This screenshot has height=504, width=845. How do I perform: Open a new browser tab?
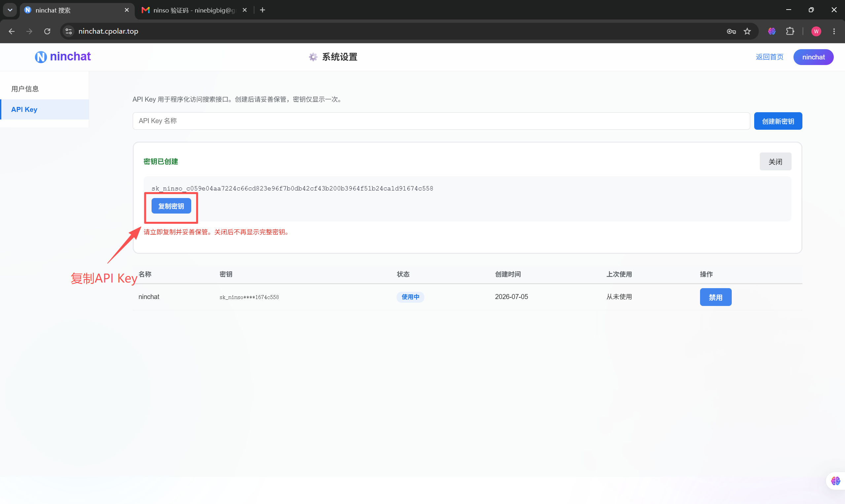(x=262, y=10)
